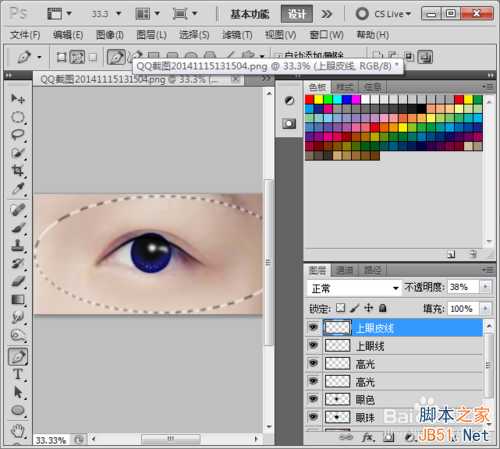The height and width of the screenshot is (449, 500).
Task: Toggle lock position
Action: point(369,308)
